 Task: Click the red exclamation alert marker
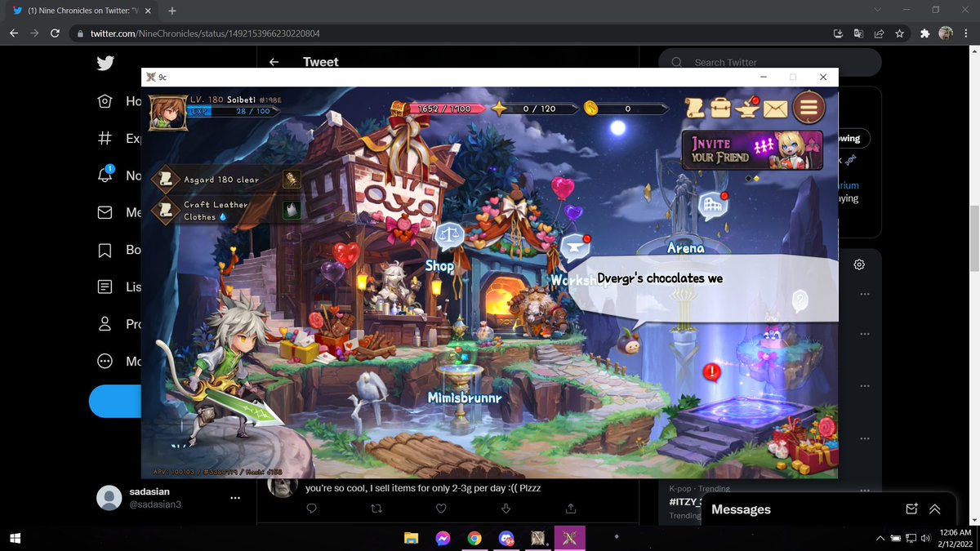712,372
